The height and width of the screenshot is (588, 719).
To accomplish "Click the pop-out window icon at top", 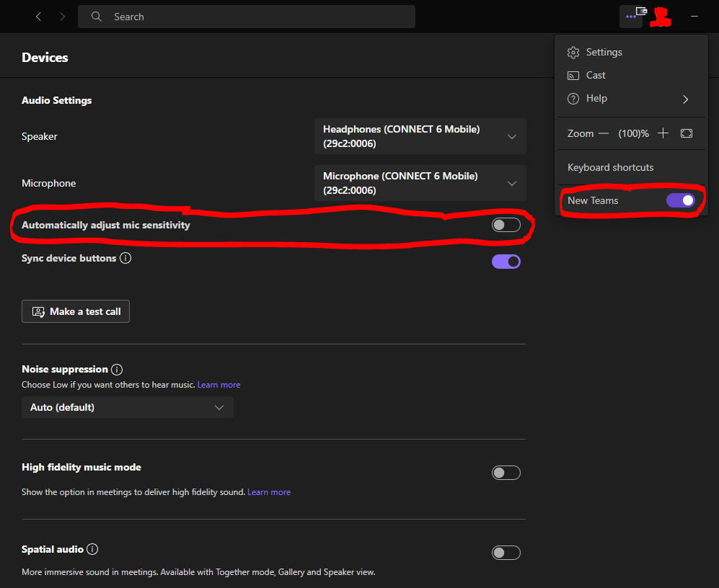I will [x=642, y=11].
